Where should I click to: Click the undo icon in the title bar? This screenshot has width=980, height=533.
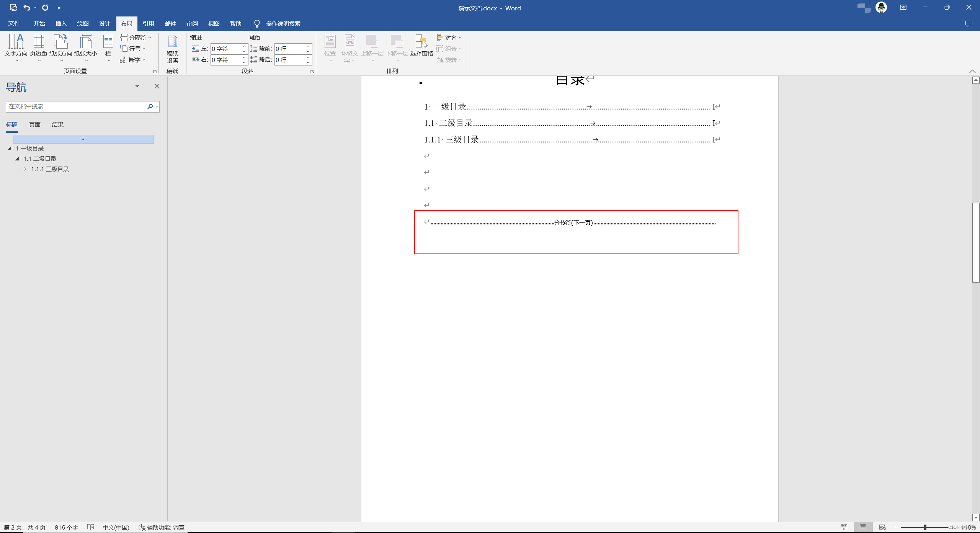27,8
